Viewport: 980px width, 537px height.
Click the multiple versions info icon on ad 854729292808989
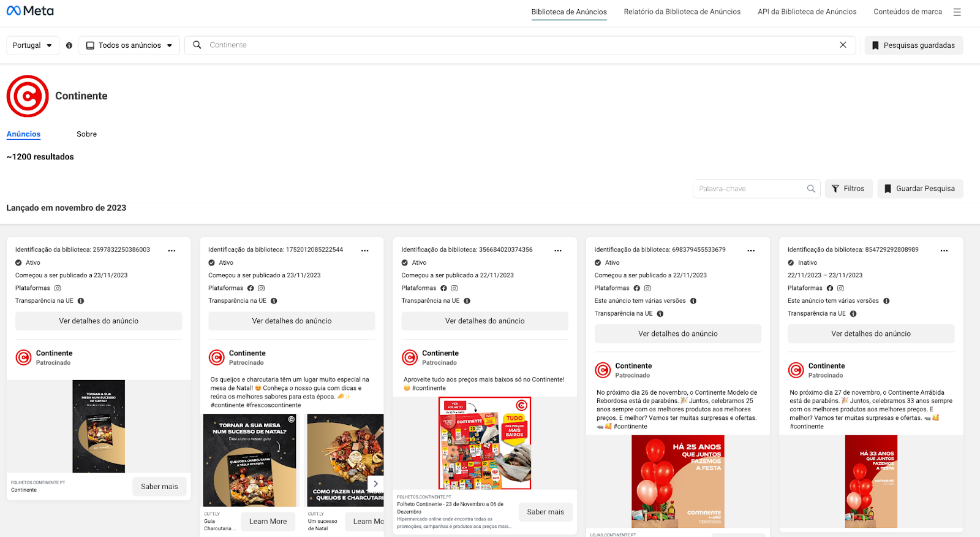886,301
